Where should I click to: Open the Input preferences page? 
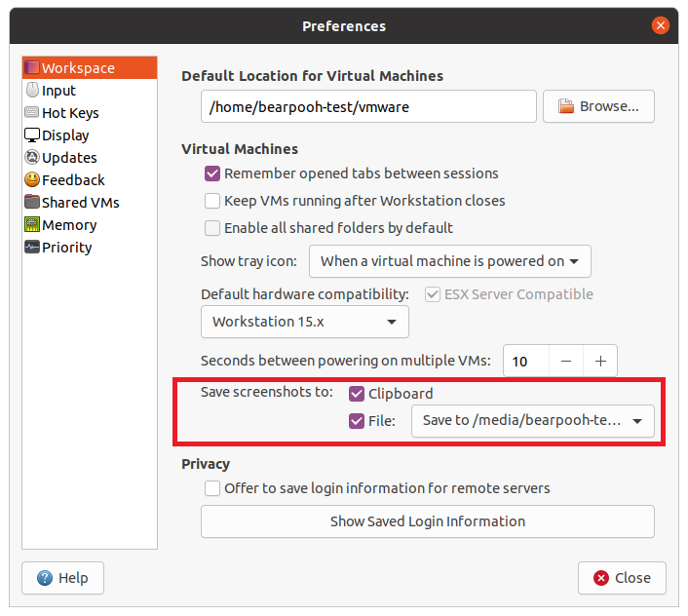[90, 91]
